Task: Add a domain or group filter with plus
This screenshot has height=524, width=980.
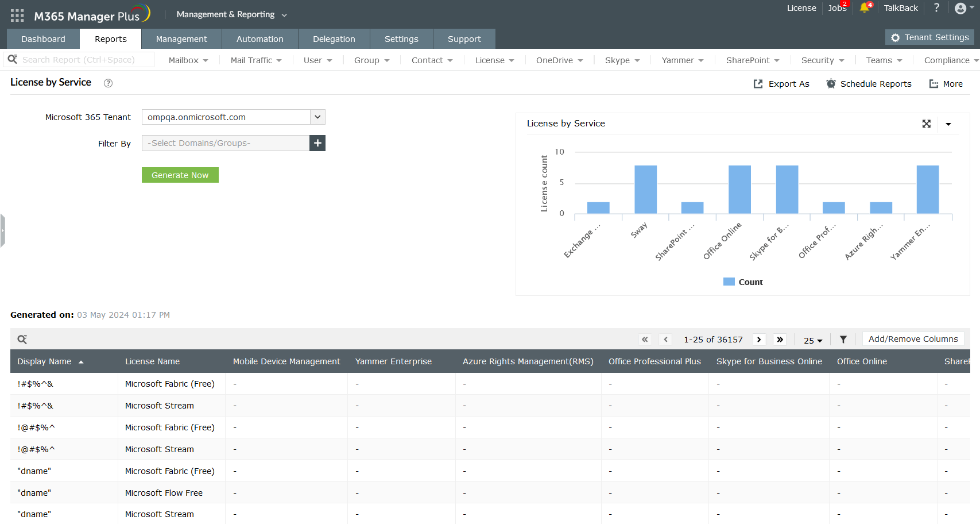Action: [x=317, y=143]
